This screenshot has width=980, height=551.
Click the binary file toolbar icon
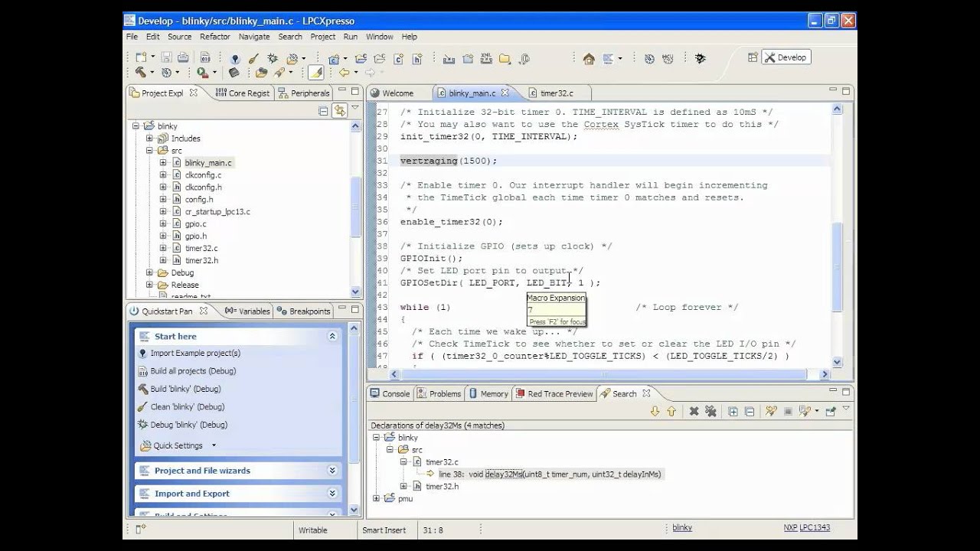(x=205, y=58)
